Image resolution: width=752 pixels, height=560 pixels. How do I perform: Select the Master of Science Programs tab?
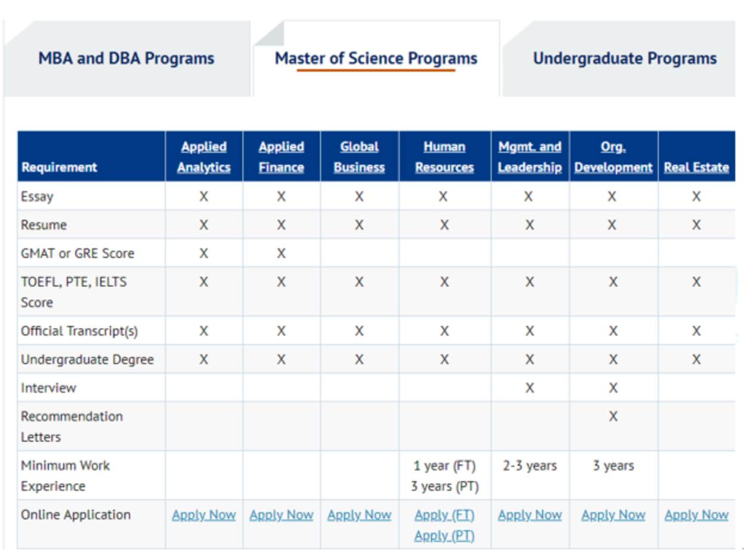click(x=376, y=59)
